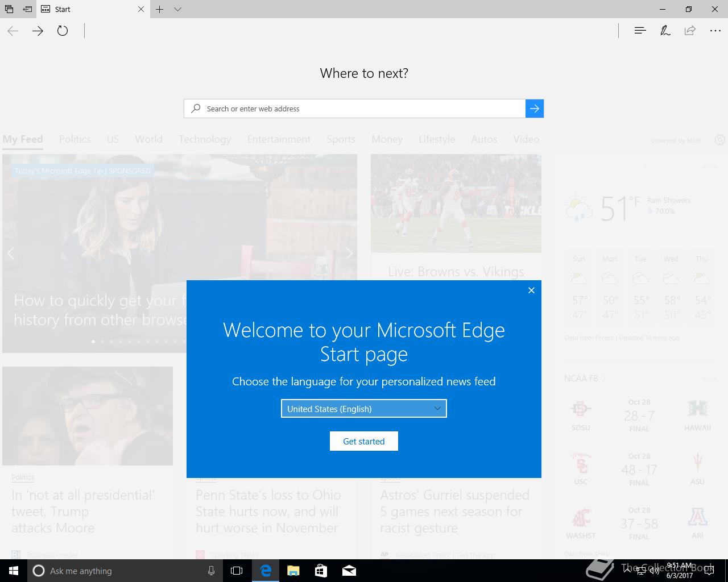Screen dimensions: 728x582
Task: Open the Mail app from the taskbar
Action: click(x=349, y=571)
